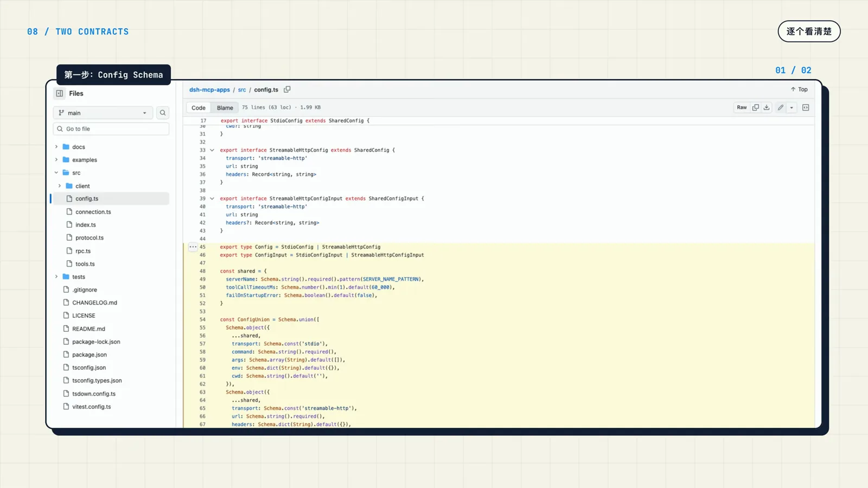Viewport: 868px width, 488px height.
Task: Open the main branch dropdown
Action: [103, 113]
